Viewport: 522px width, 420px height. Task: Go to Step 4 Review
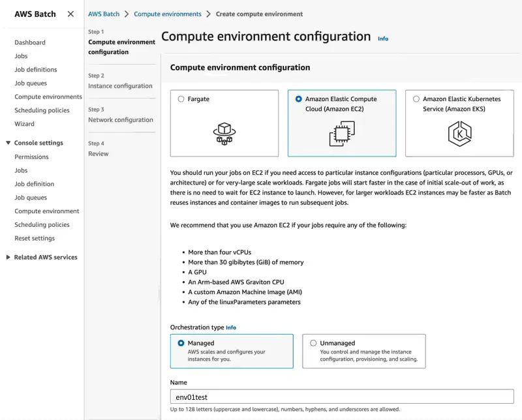(99, 154)
